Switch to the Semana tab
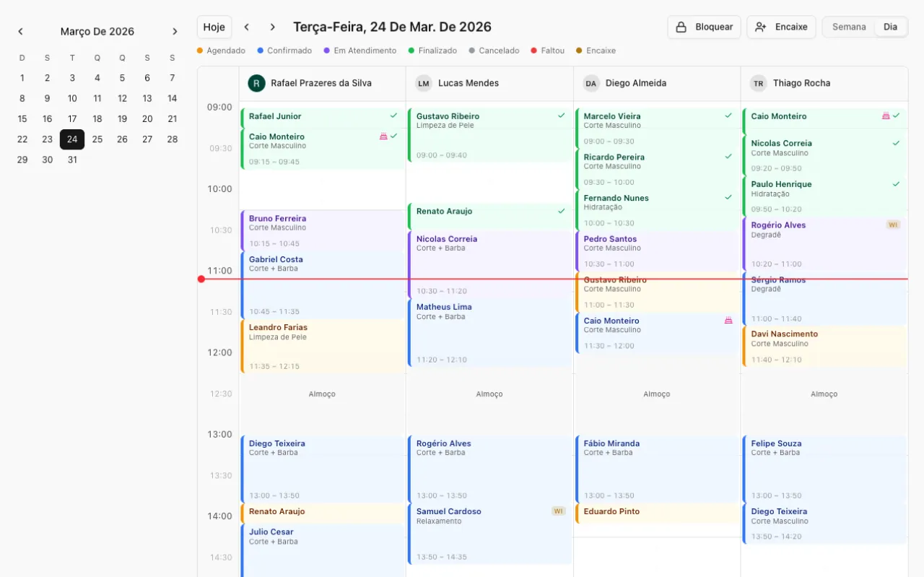The height and width of the screenshot is (577, 924). [848, 26]
